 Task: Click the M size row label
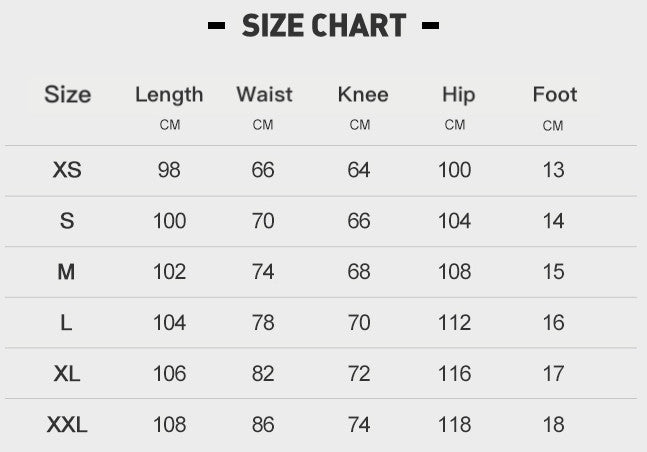pyautogui.click(x=67, y=272)
